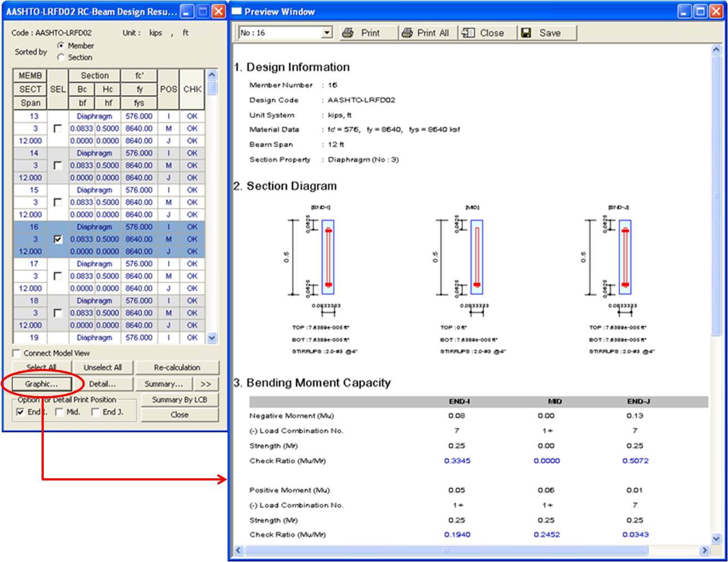Screen dimensions: 728x562
Task: Check the SEL box for member 14
Action: pyautogui.click(x=58, y=165)
